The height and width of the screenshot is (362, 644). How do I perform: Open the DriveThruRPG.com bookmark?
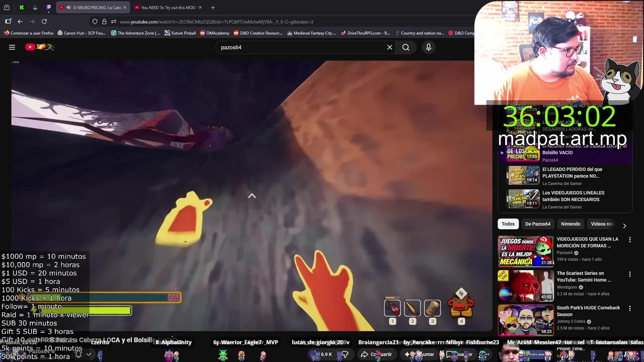(x=365, y=33)
